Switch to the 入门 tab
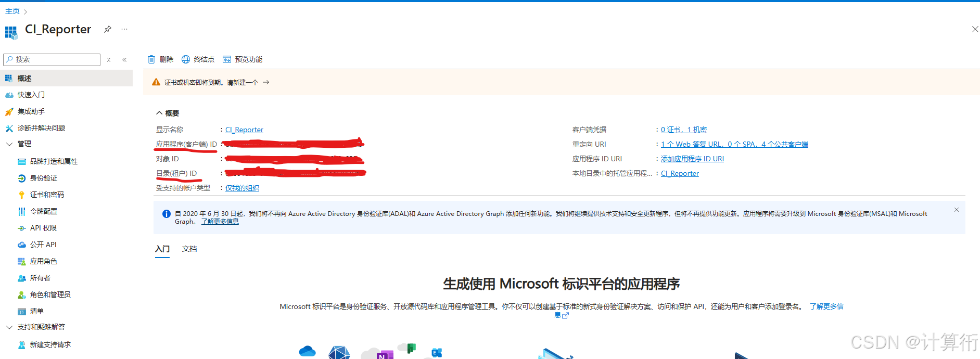Image resolution: width=980 pixels, height=359 pixels. click(162, 249)
